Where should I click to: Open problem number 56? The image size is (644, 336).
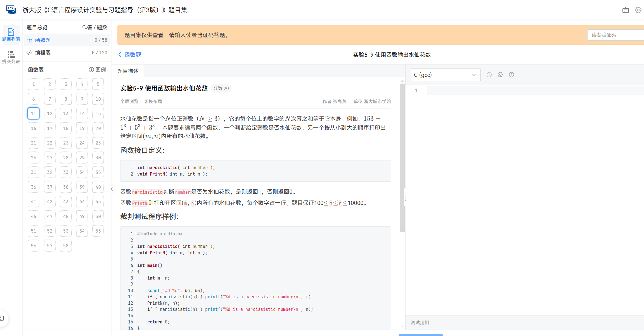(x=34, y=246)
